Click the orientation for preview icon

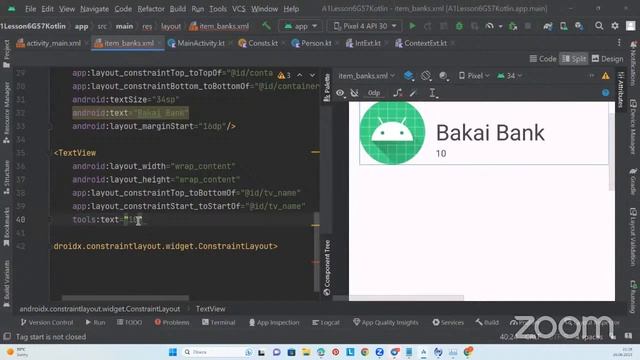(x=426, y=76)
